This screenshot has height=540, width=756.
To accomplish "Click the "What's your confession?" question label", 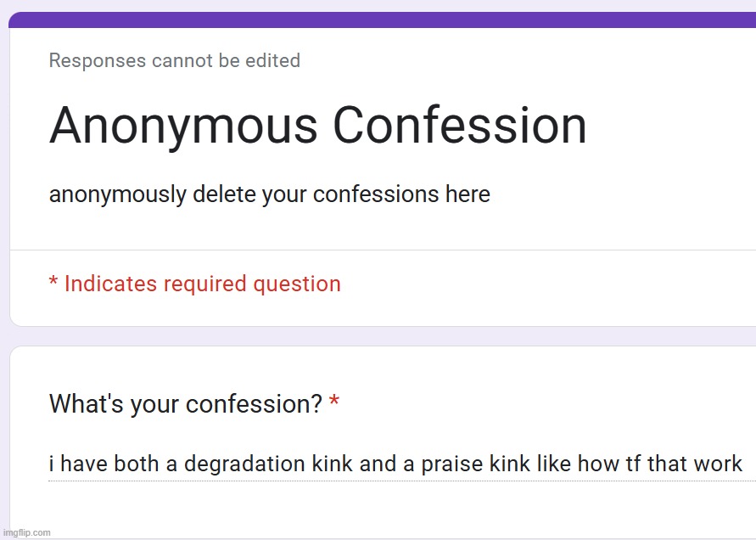I will pos(185,404).
